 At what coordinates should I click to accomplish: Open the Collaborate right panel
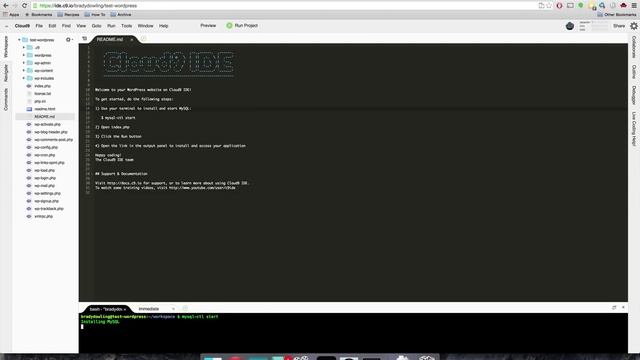[634, 47]
